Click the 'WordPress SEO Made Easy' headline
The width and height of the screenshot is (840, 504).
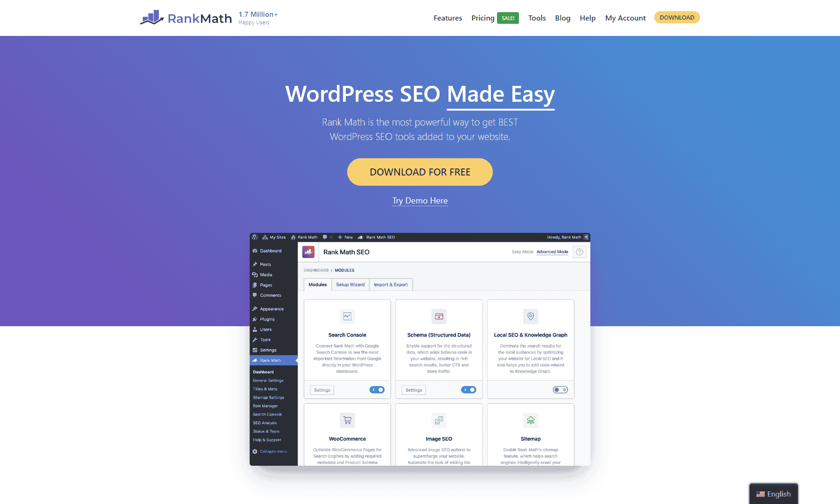[420, 94]
